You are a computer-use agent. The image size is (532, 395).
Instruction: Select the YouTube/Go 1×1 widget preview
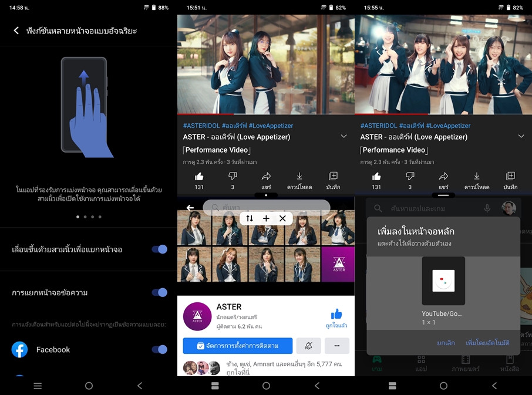pos(443,281)
